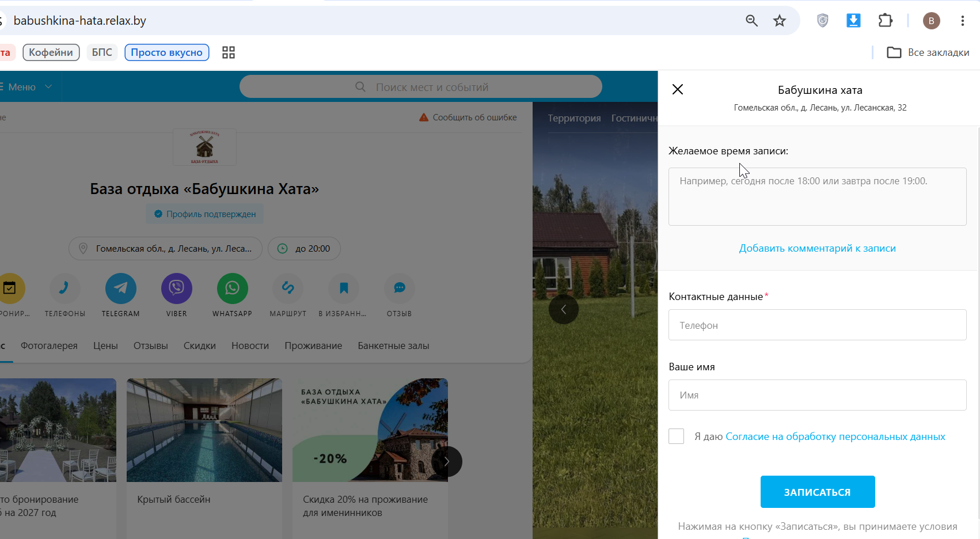
Task: Go to previous photo in gallery
Action: pyautogui.click(x=564, y=309)
